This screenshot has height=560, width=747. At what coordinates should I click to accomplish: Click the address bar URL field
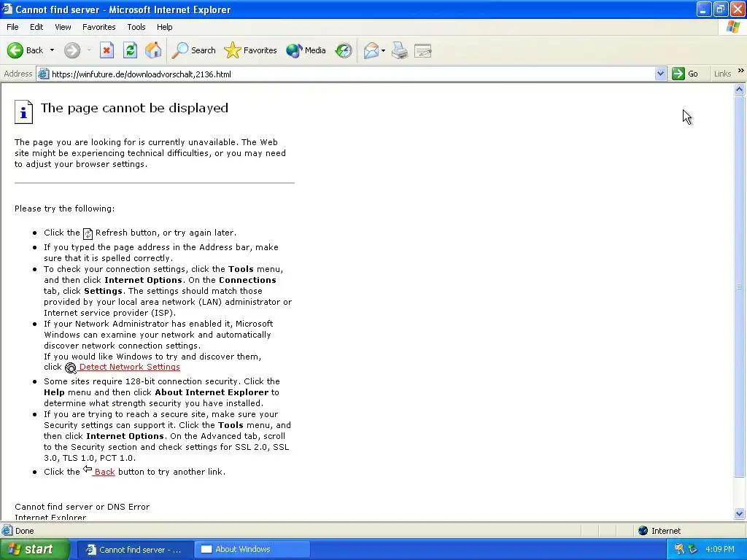[352, 74]
